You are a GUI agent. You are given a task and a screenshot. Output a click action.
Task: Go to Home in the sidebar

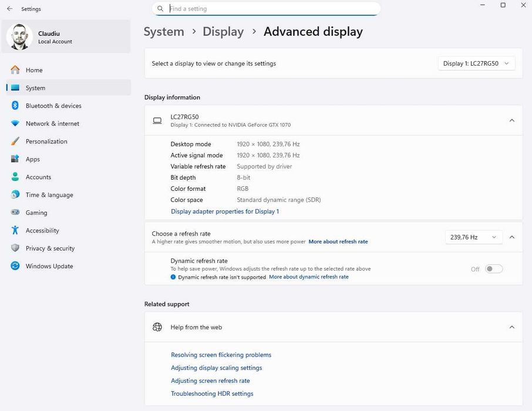68,70
